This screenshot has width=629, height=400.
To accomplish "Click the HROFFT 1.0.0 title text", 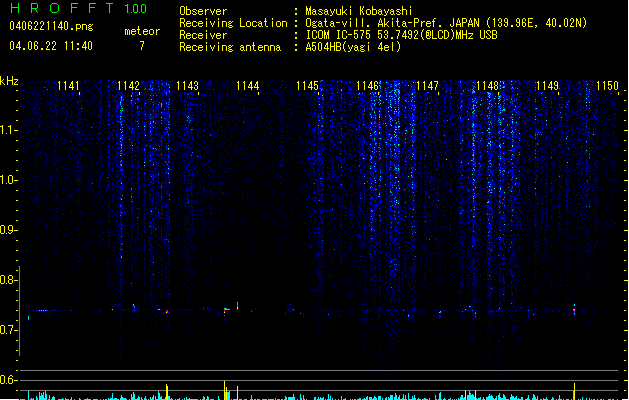I will point(79,8).
